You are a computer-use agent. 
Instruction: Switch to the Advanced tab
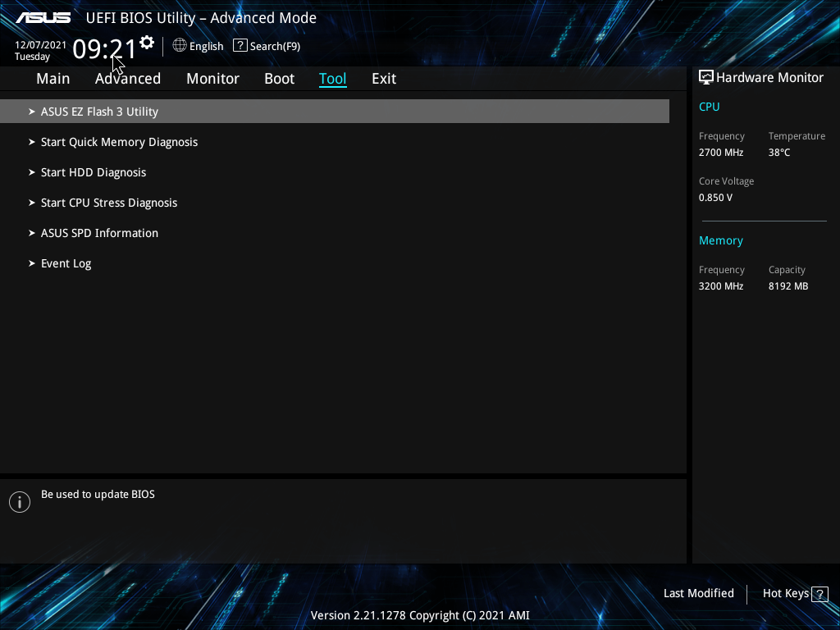click(x=127, y=78)
